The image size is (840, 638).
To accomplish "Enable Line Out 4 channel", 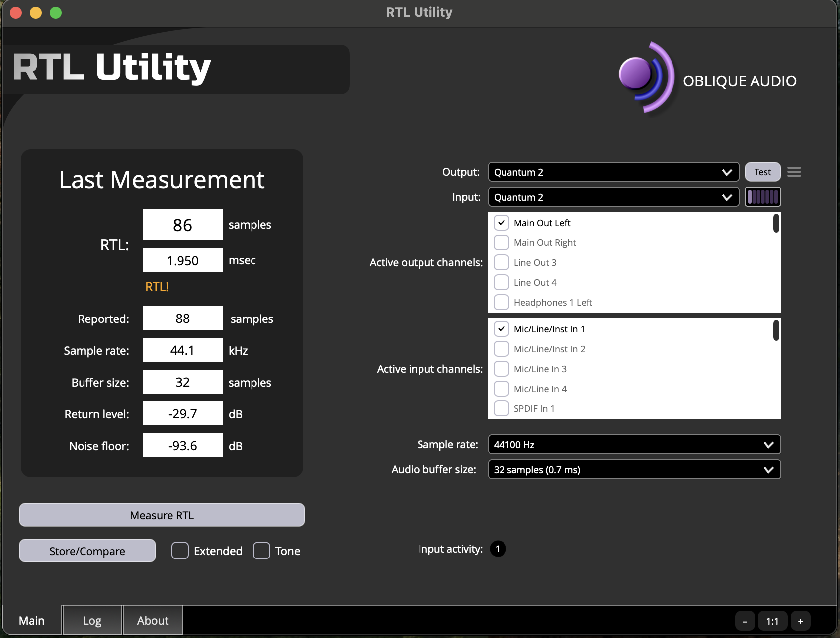I will click(502, 282).
